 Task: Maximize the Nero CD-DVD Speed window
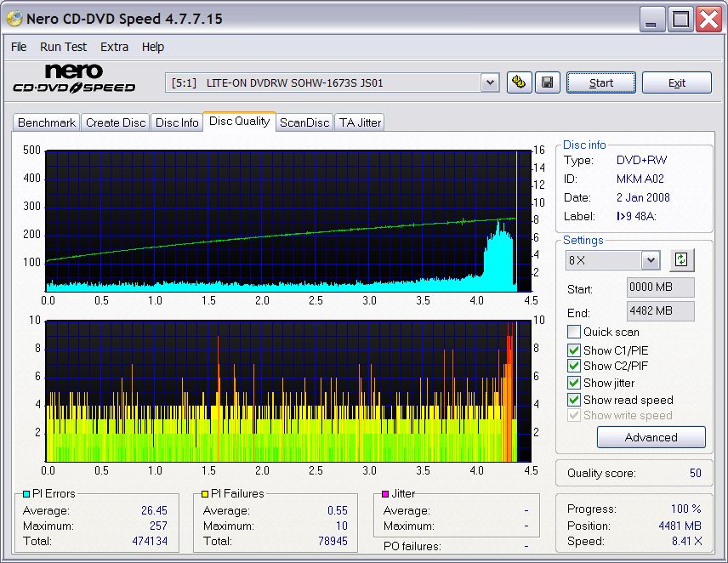click(680, 20)
